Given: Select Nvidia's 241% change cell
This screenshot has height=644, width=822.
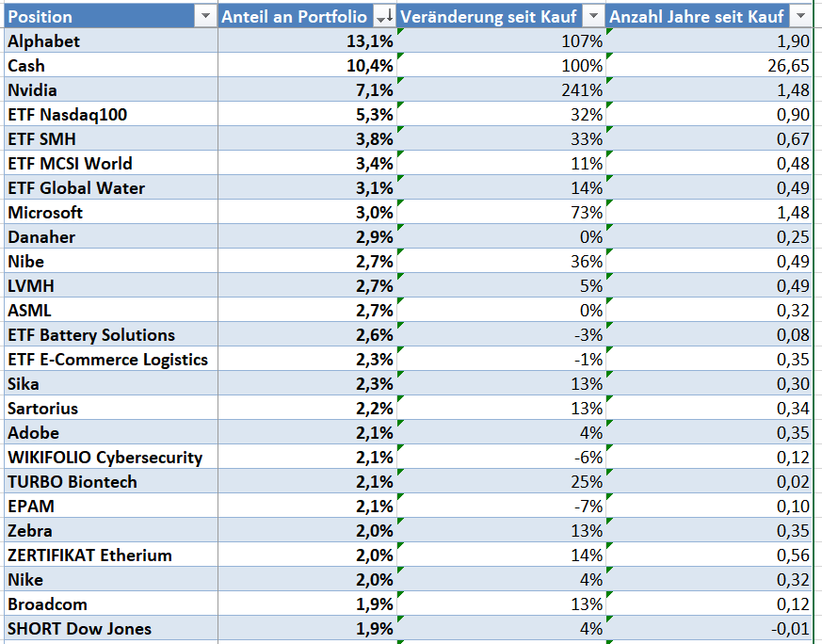Looking at the screenshot, I should (502, 90).
